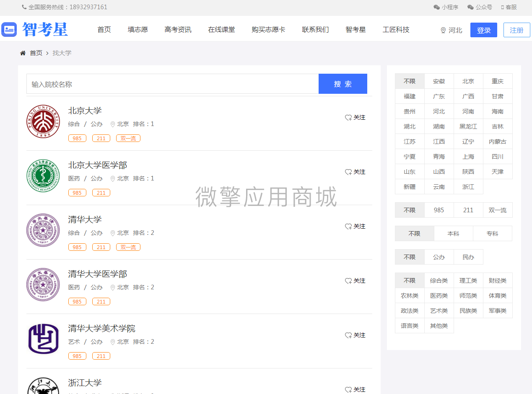This screenshot has height=394, width=532.
Task: Filter by province 北京
Action: [468, 81]
